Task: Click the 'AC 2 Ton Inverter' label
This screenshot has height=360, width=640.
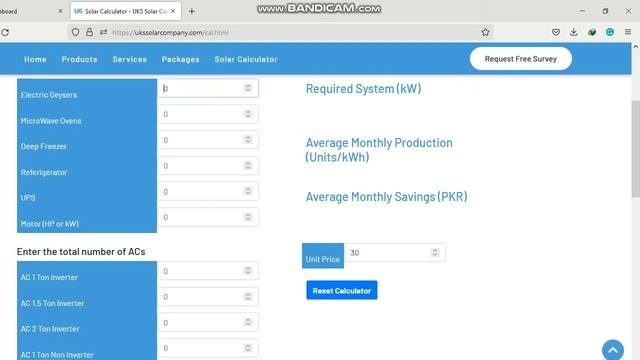Action: [50, 329]
